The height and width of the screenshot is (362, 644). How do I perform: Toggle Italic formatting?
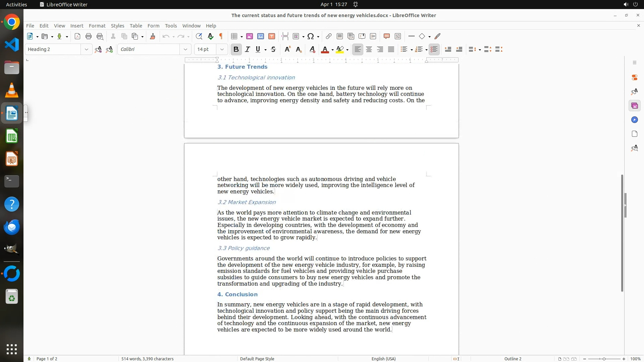[248, 50]
